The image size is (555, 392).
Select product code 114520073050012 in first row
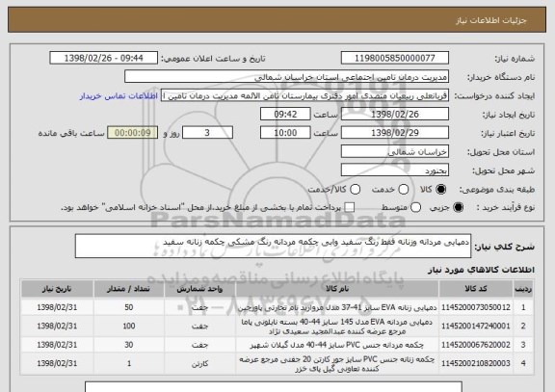coord(476,307)
